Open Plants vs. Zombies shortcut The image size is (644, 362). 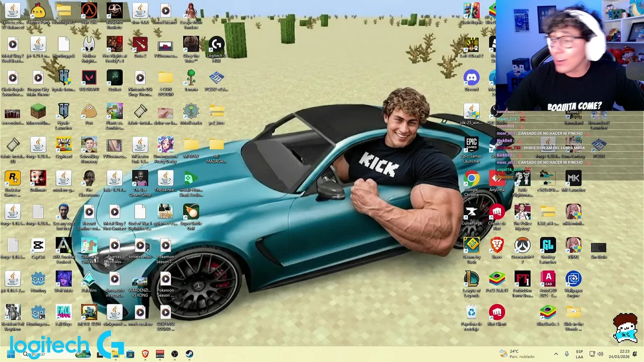115,116
